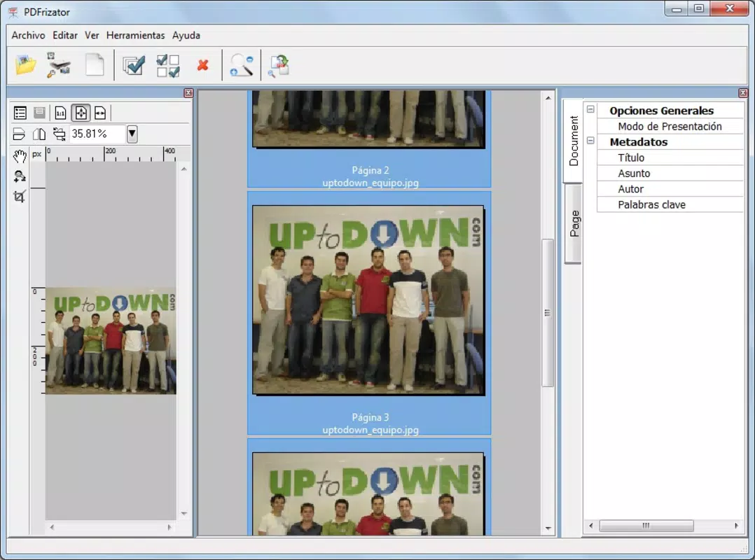The width and height of the screenshot is (755, 560).
Task: Click the properties panel scroll right arrow
Action: (x=736, y=526)
